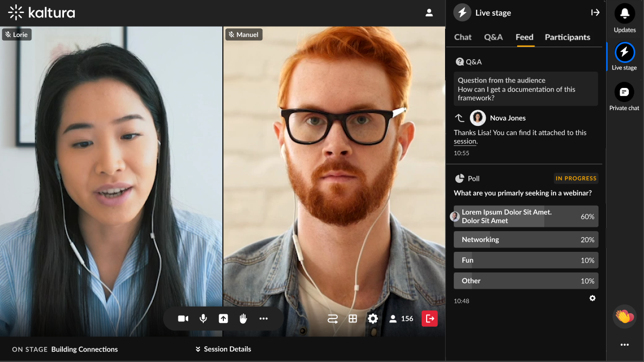Switch to the Chat tab

click(463, 37)
